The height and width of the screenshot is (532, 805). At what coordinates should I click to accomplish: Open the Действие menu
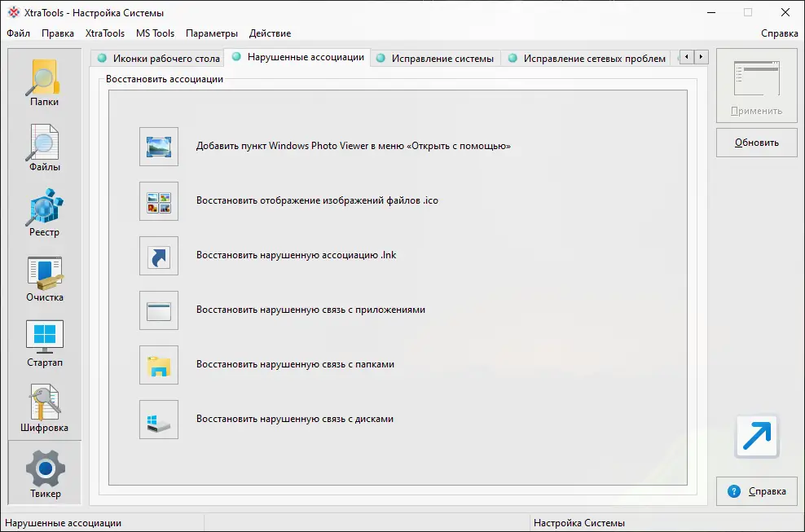(x=270, y=33)
